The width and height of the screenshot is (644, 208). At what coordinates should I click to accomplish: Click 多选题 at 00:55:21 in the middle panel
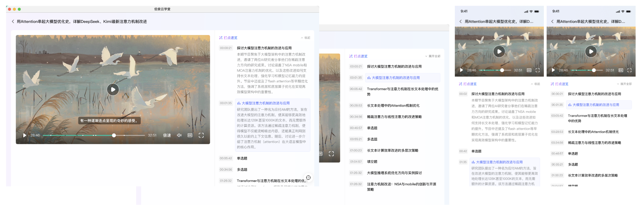click(x=372, y=139)
